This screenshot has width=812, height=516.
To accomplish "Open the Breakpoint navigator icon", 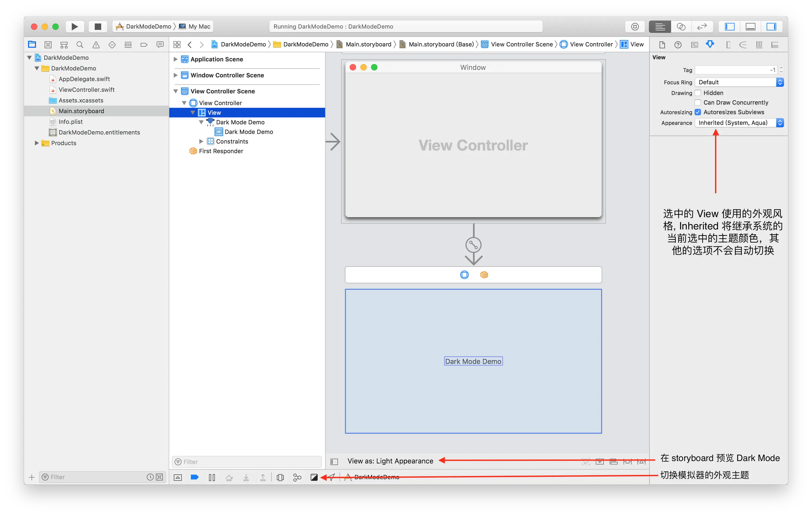I will click(x=144, y=45).
